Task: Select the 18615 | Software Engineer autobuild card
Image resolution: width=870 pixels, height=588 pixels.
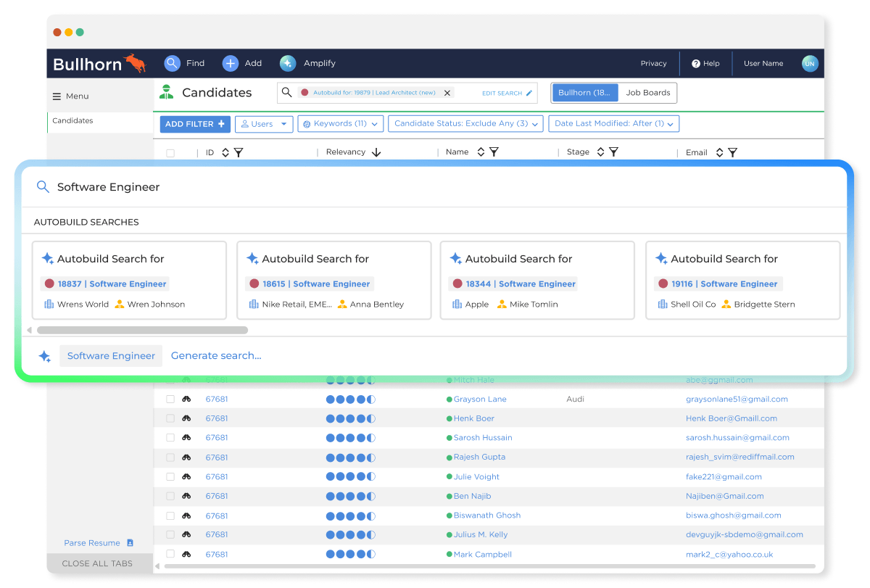Action: [x=334, y=281]
